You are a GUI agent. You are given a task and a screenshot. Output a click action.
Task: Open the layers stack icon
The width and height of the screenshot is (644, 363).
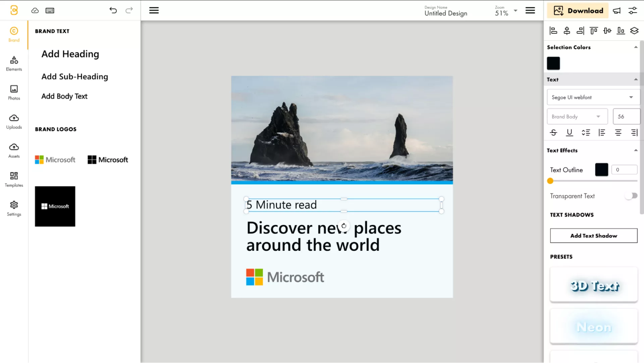(x=634, y=31)
